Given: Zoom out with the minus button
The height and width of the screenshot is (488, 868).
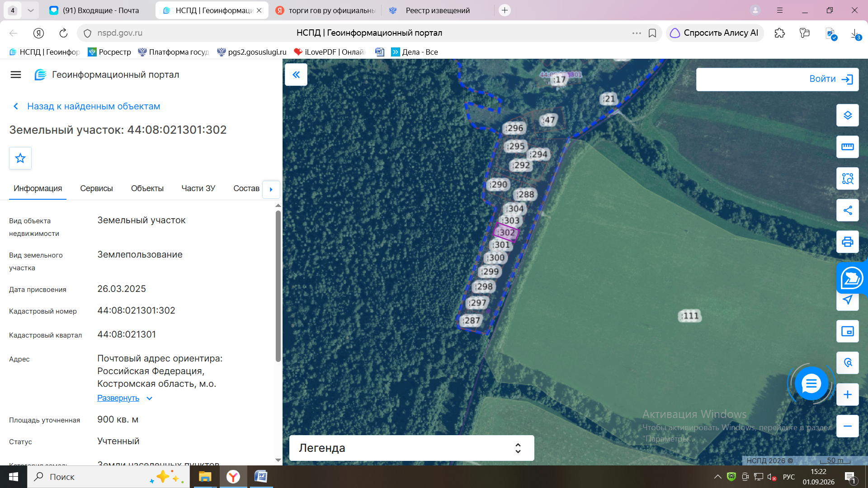Looking at the screenshot, I should pyautogui.click(x=848, y=426).
